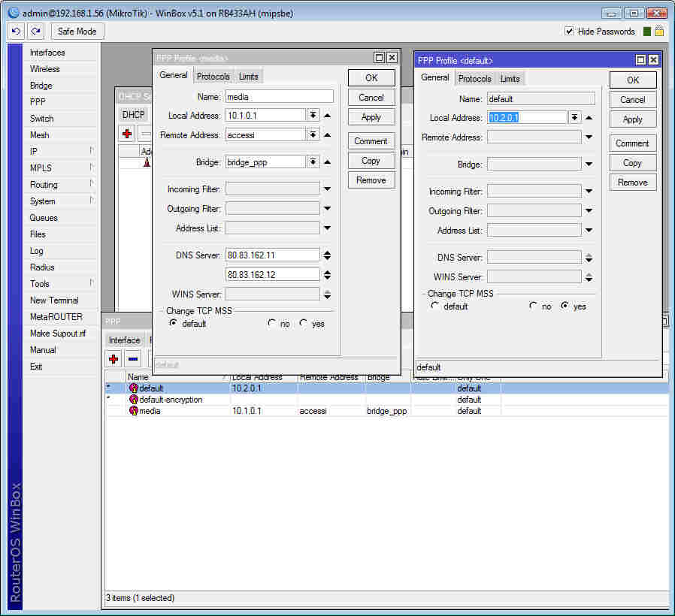Click the default profile icon in the list
The image size is (675, 616).
(134, 388)
